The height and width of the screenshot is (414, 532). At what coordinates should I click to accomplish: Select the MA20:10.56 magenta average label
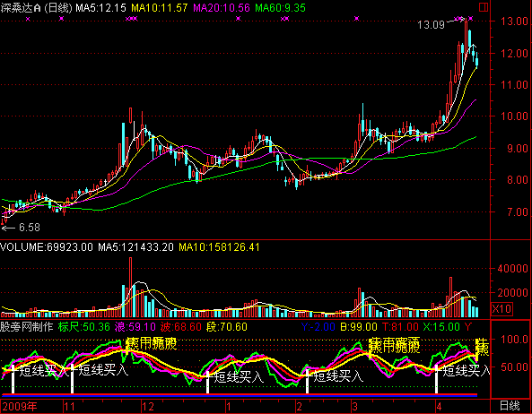tap(222, 8)
